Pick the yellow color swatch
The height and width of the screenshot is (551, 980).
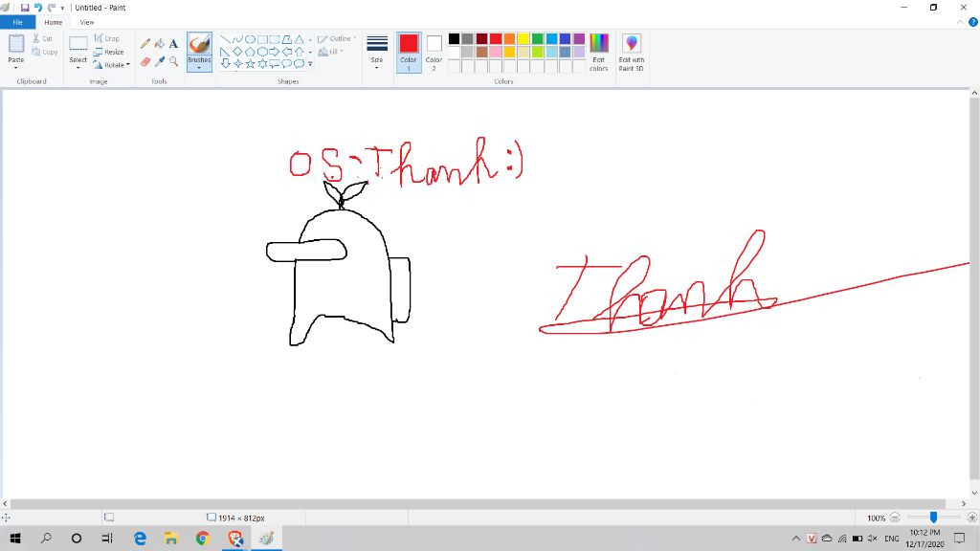[523, 38]
